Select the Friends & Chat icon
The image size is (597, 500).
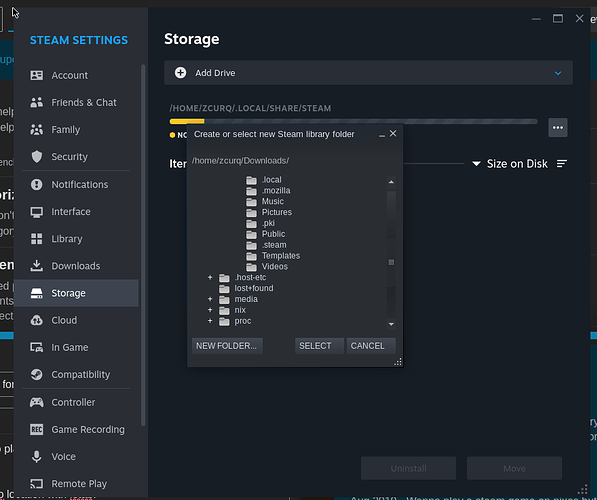[x=37, y=102]
